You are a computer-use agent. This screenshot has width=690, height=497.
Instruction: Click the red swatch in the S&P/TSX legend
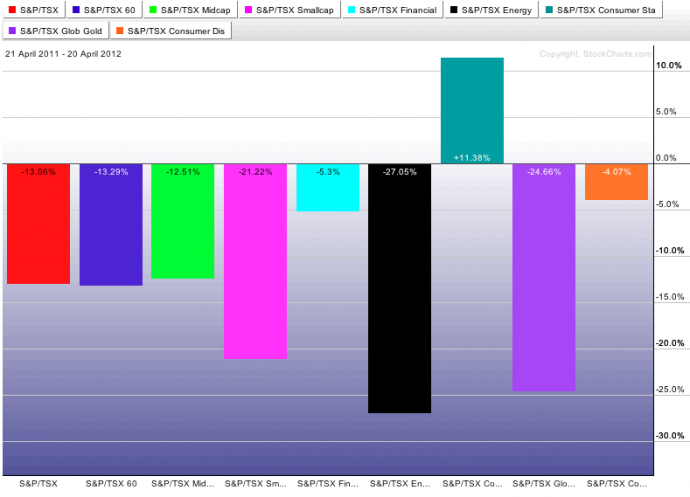13,11
